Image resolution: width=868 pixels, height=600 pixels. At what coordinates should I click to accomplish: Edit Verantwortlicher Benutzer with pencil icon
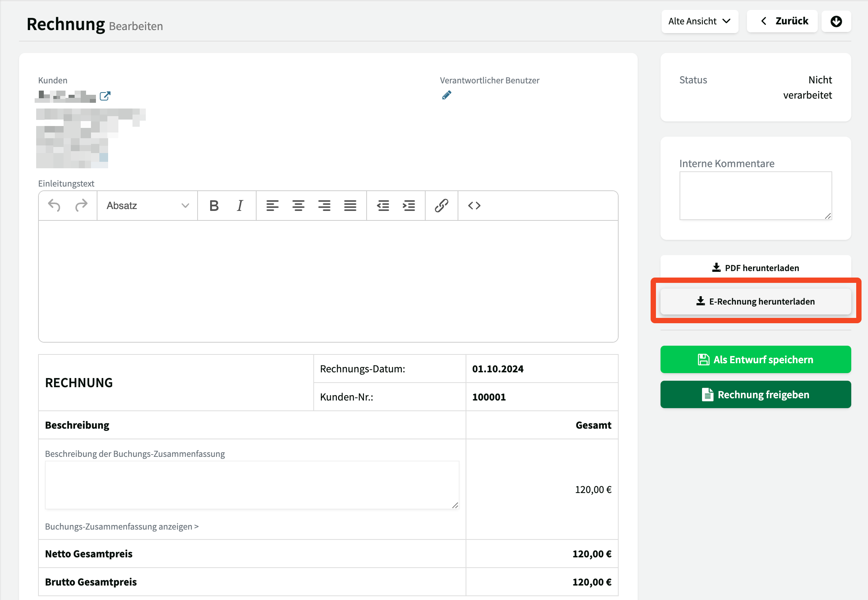447,95
